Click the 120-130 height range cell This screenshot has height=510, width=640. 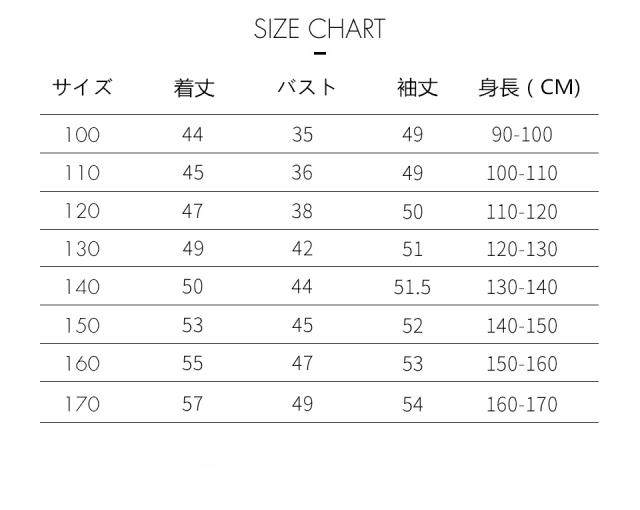click(x=522, y=250)
